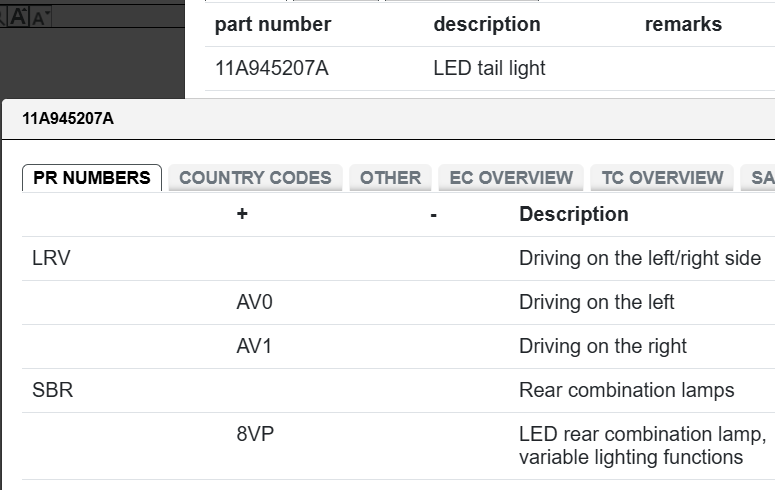
Task: Select the SBR PR family row
Action: pyautogui.click(x=53, y=390)
